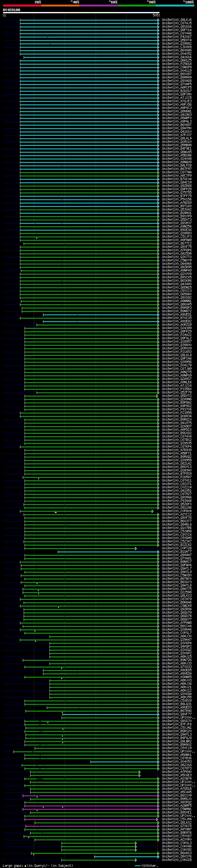This screenshot has height=868, width=197.
Task: Select hit UniRef100_A5C445
Action: pyautogui.click(x=176, y=792)
